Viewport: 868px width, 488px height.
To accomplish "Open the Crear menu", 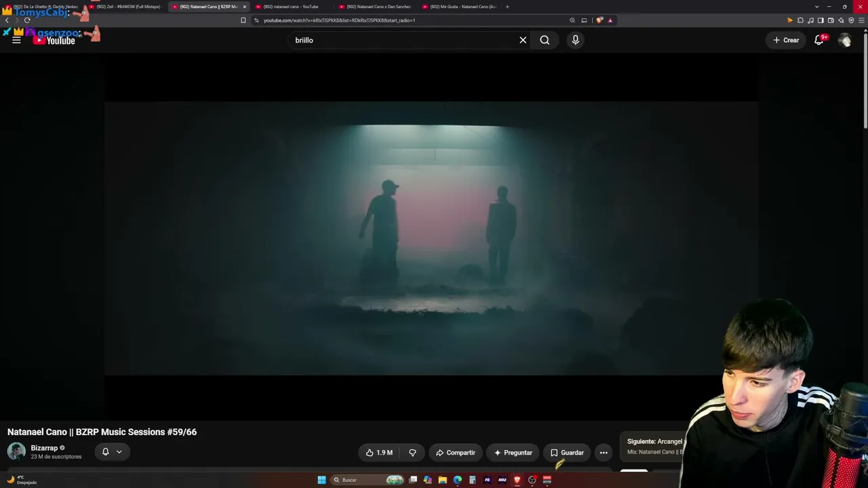I will [x=786, y=40].
